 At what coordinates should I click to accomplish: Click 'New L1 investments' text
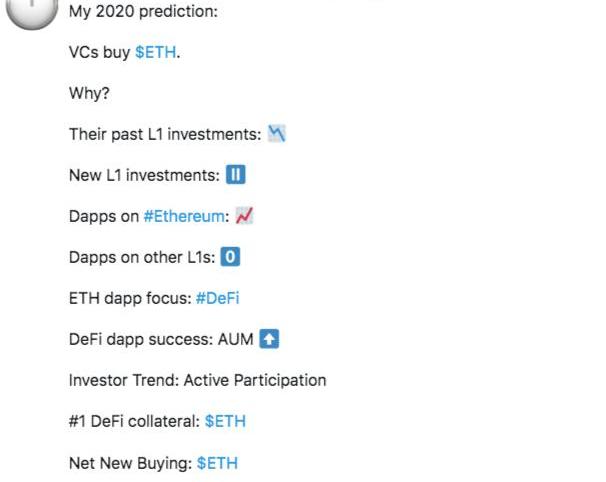[145, 175]
